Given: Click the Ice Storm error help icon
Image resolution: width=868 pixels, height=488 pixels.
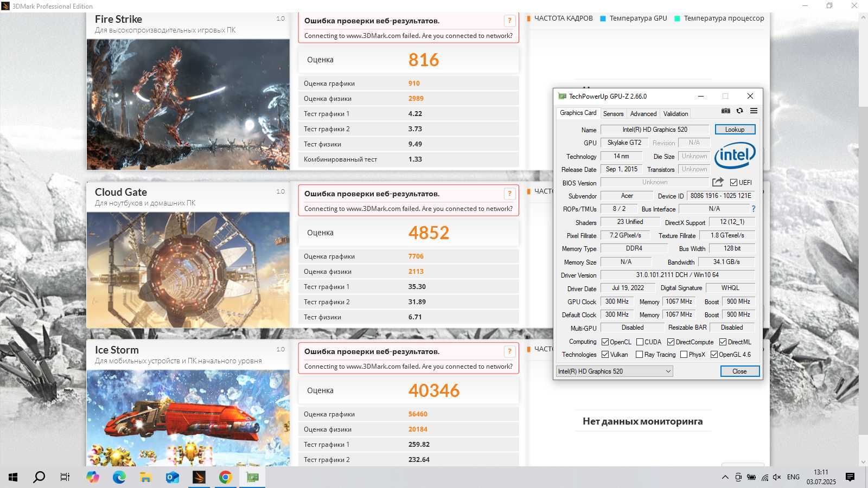Looking at the screenshot, I should [509, 351].
